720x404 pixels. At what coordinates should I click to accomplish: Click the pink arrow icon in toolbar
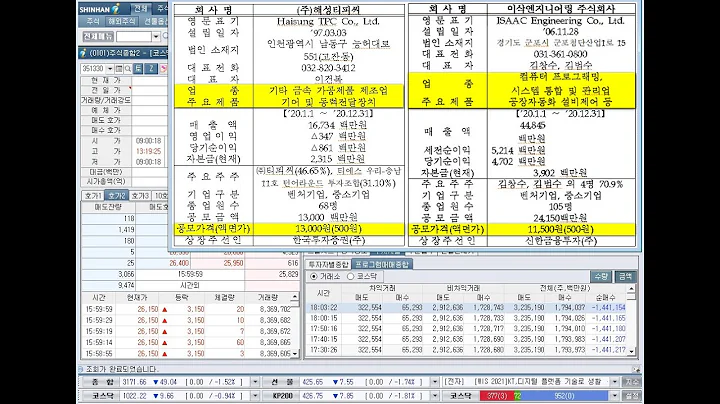(x=163, y=69)
